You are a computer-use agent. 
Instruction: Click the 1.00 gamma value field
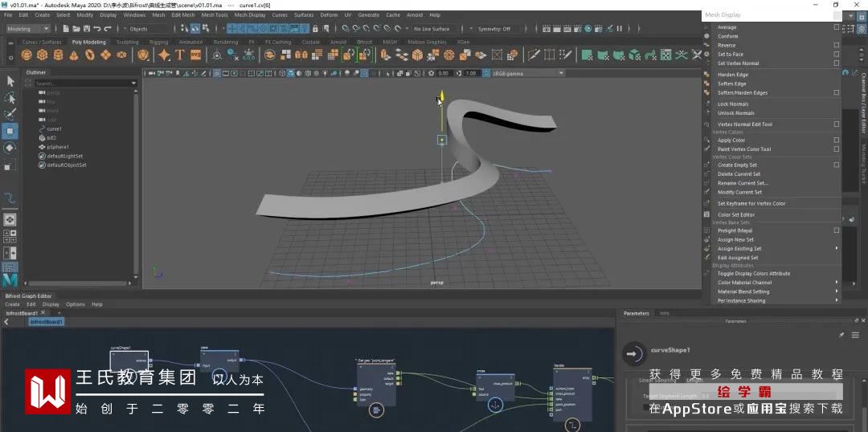(x=471, y=73)
